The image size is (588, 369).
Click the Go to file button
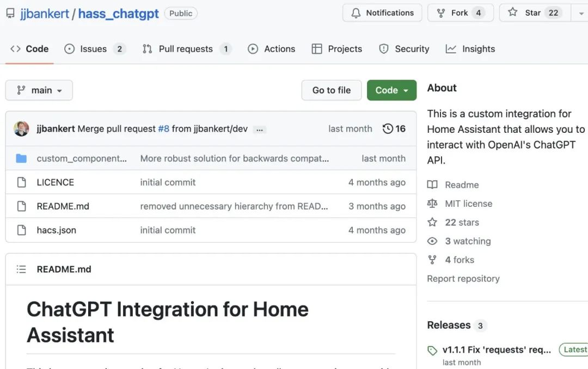coord(331,90)
